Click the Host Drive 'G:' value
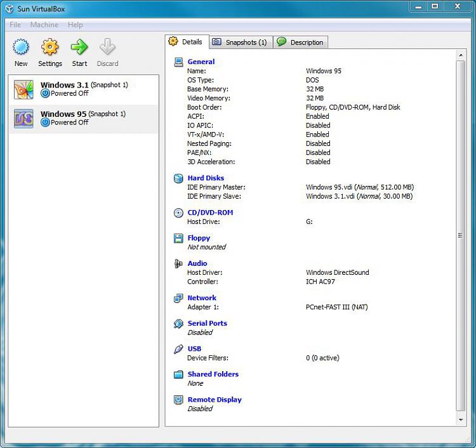Screen dimensions: 476x448 coord(309,221)
